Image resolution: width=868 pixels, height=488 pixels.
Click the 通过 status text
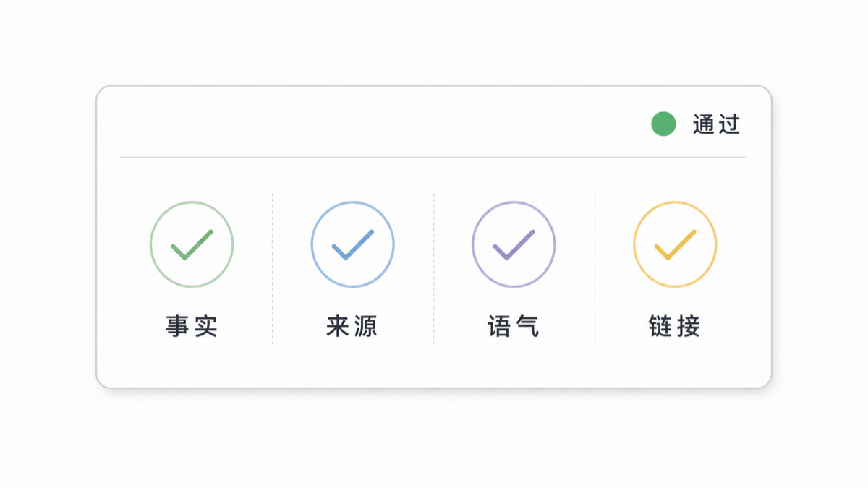[717, 124]
